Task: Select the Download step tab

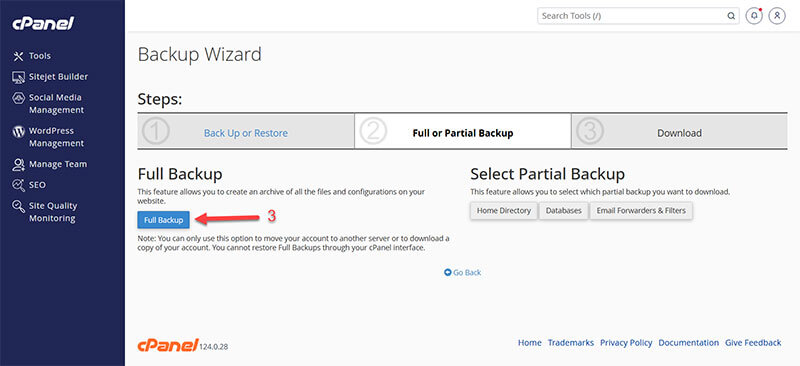Action: point(679,132)
